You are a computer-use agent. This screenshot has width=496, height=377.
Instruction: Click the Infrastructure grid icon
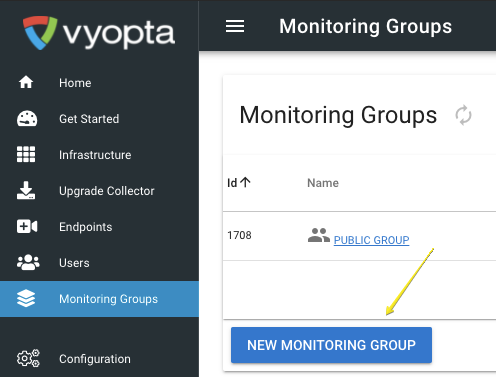click(26, 154)
